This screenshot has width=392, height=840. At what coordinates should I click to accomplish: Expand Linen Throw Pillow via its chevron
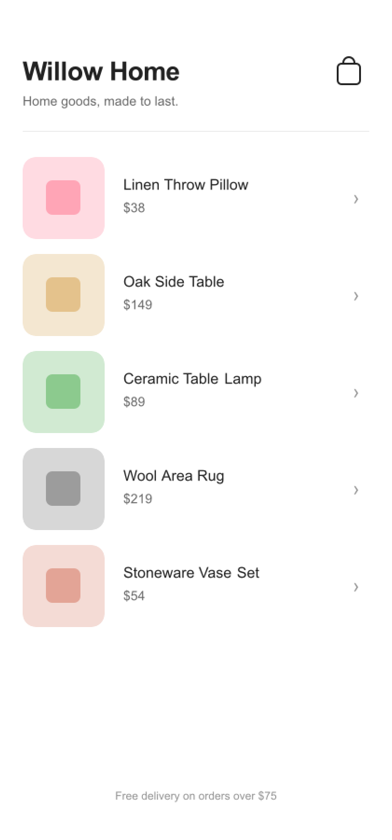pos(356,199)
